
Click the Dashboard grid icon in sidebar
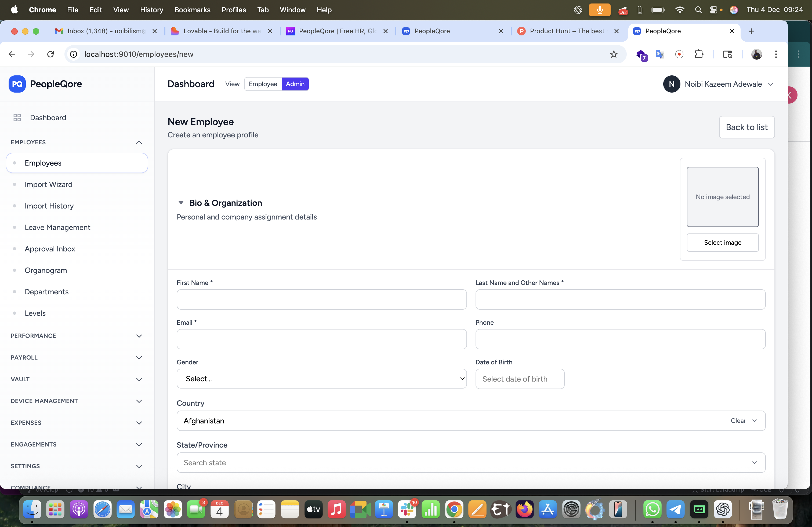(x=17, y=118)
